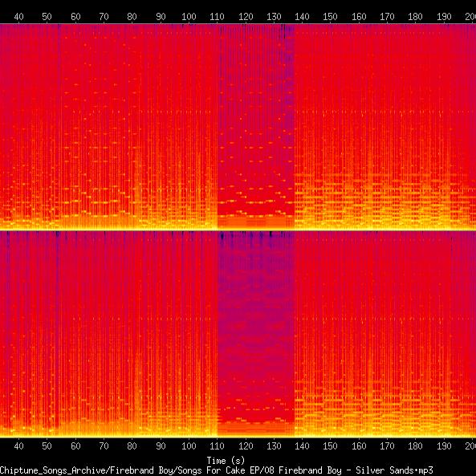476x476 pixels.
Task: Click the 130 second label on top axis
Action: (x=274, y=17)
